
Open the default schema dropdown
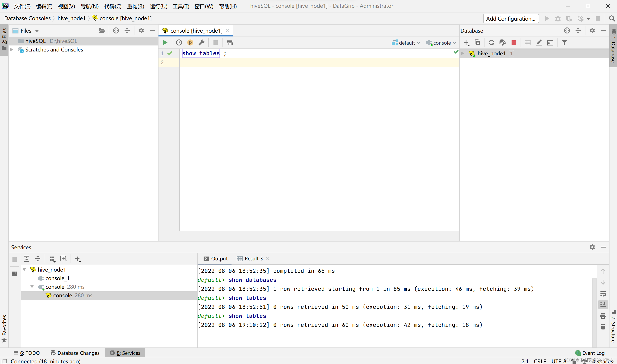(406, 43)
